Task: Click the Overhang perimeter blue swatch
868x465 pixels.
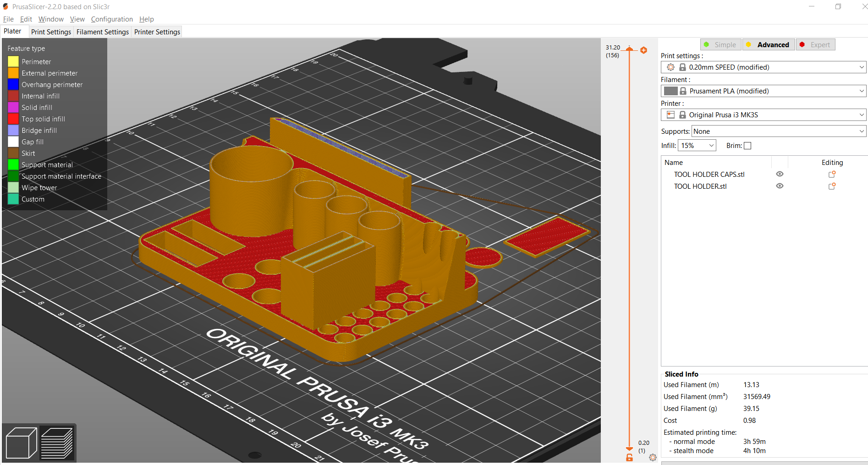Action: point(13,84)
